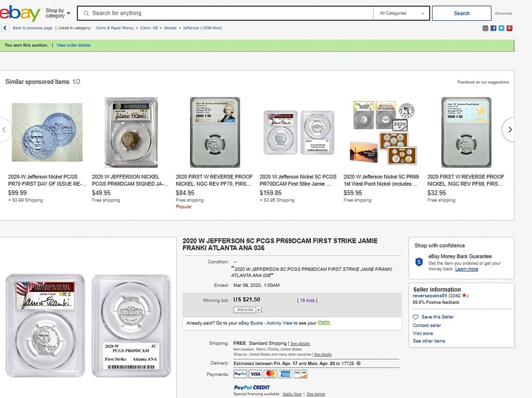532x398 pixels.
Task: Click Save this Seller heart icon
Action: point(415,317)
